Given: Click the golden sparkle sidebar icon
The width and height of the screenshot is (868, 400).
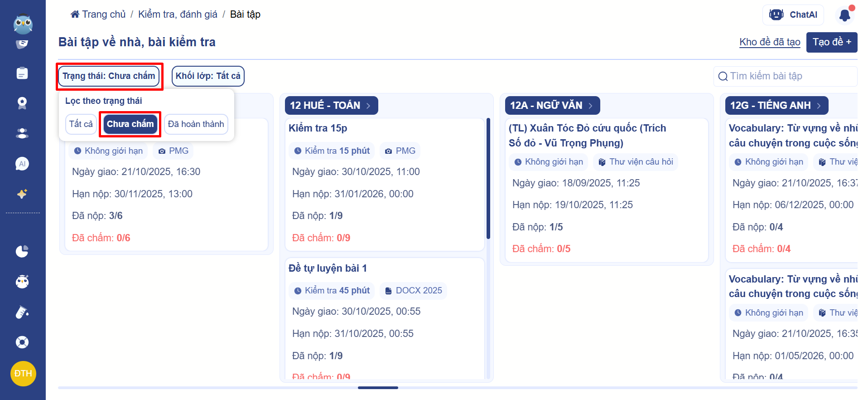Looking at the screenshot, I should point(22,194).
